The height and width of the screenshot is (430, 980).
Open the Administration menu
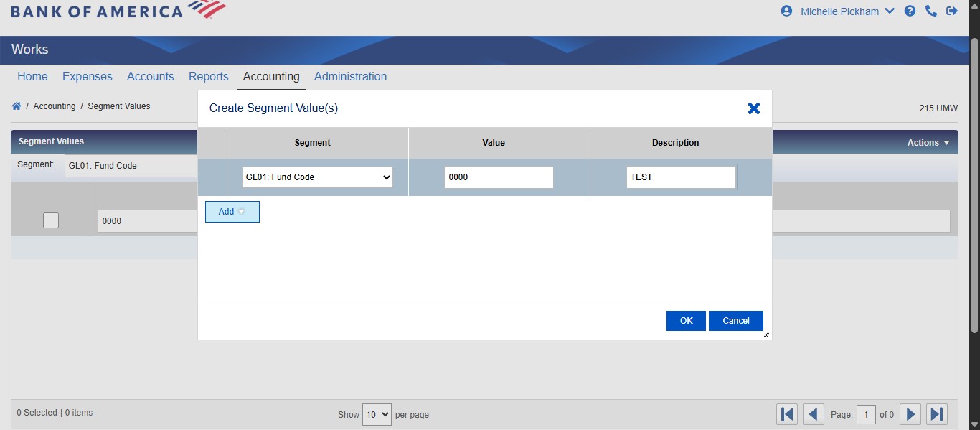(x=350, y=76)
